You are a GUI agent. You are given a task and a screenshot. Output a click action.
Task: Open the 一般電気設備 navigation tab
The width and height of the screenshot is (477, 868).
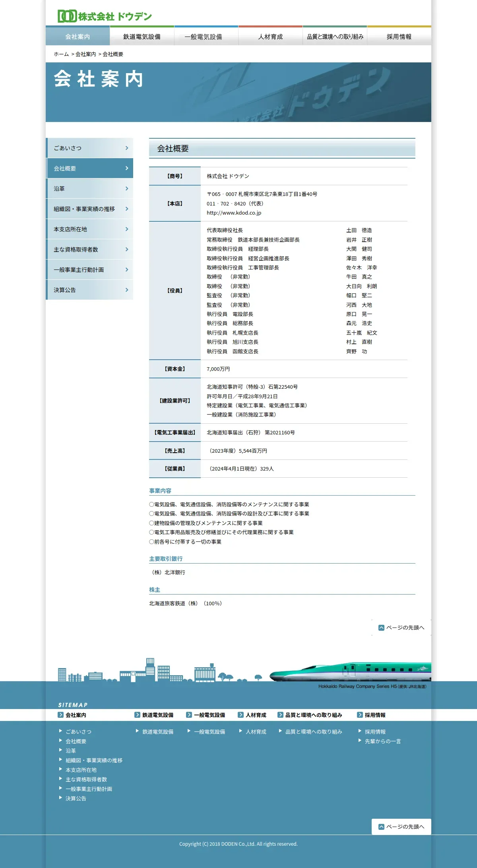click(x=206, y=36)
